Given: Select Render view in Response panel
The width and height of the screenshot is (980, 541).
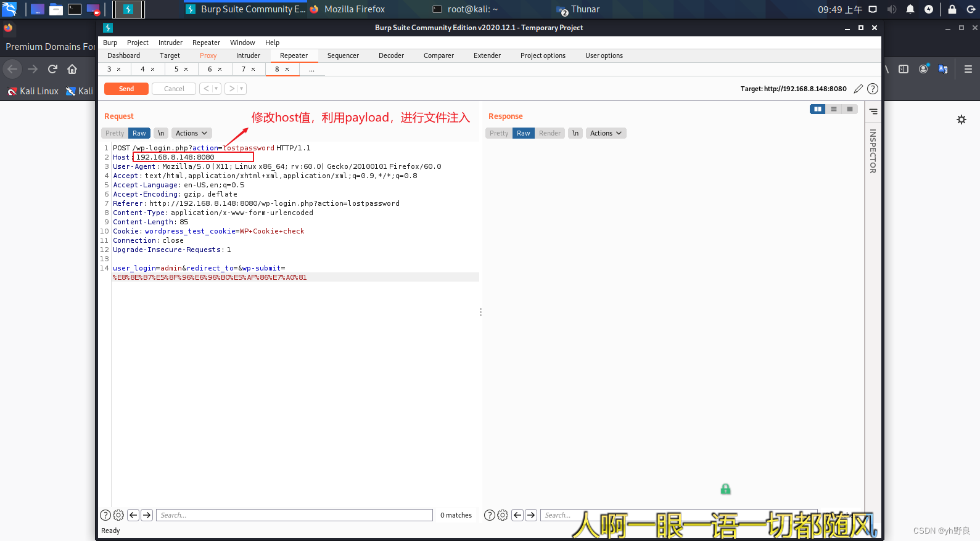Looking at the screenshot, I should click(550, 133).
